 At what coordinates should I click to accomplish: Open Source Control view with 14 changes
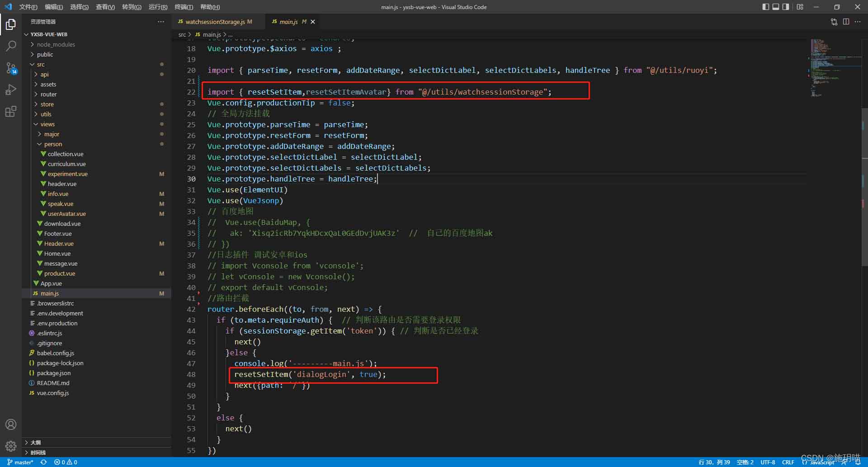click(x=11, y=68)
